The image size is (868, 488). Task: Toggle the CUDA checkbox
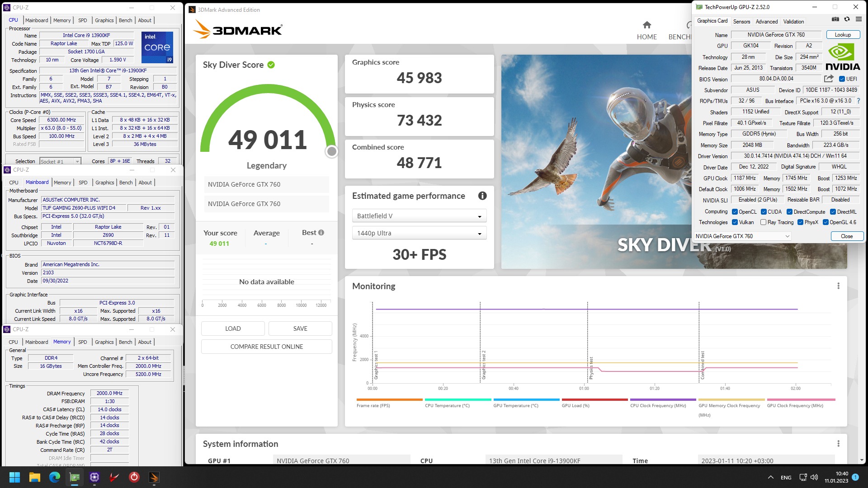[x=764, y=212]
